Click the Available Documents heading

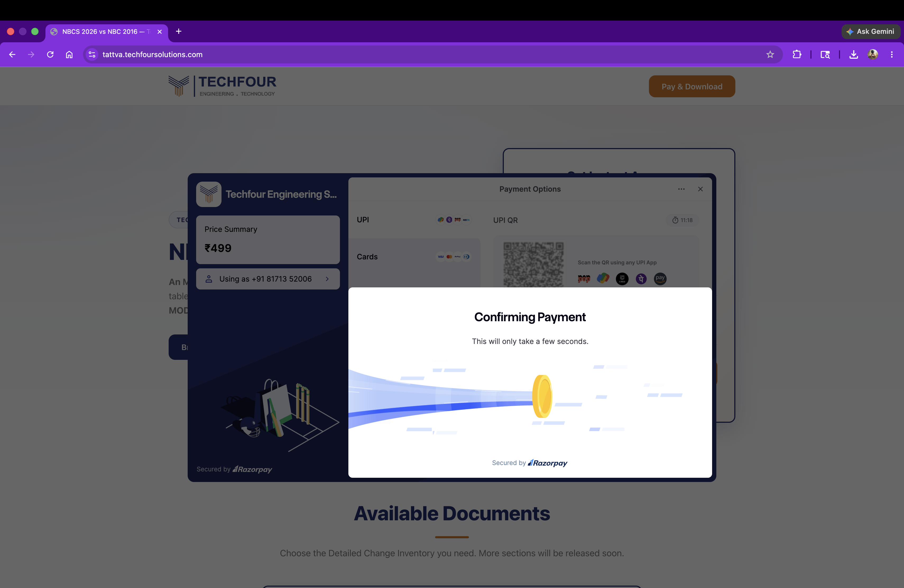(x=452, y=513)
